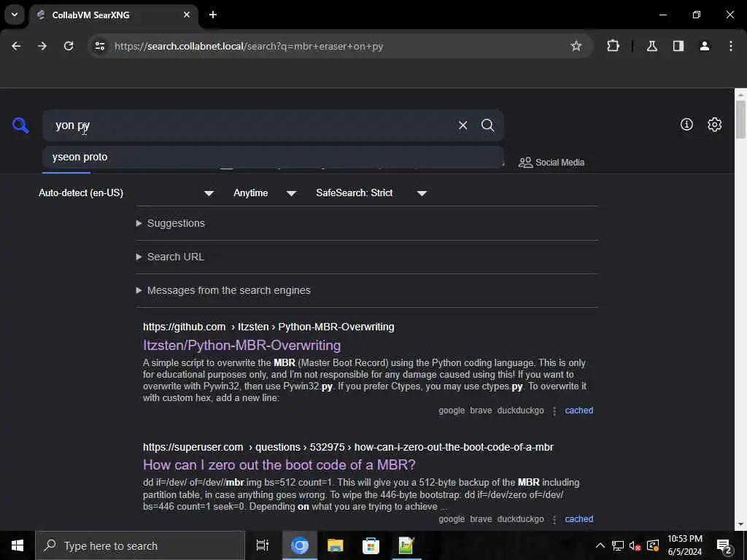Open SearXNG preferences gear

(x=714, y=124)
